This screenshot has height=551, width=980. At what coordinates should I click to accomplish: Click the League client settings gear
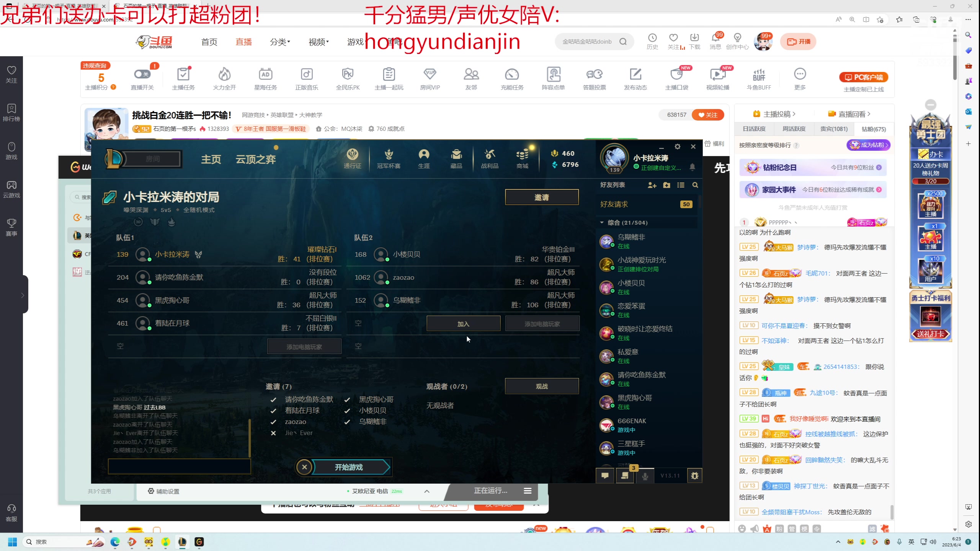click(x=678, y=147)
